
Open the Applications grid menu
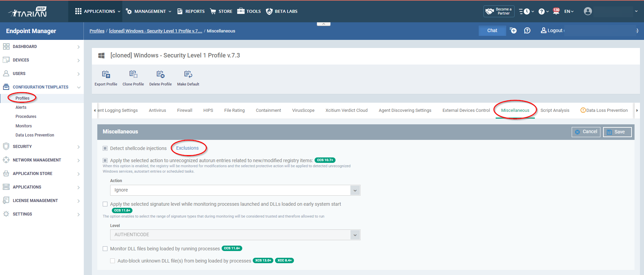98,11
